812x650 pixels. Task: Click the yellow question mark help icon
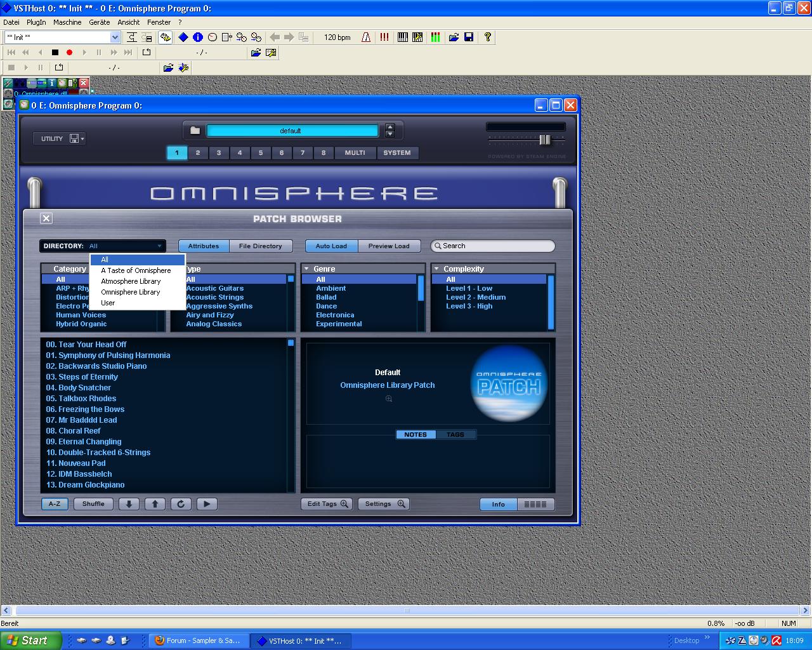[487, 37]
